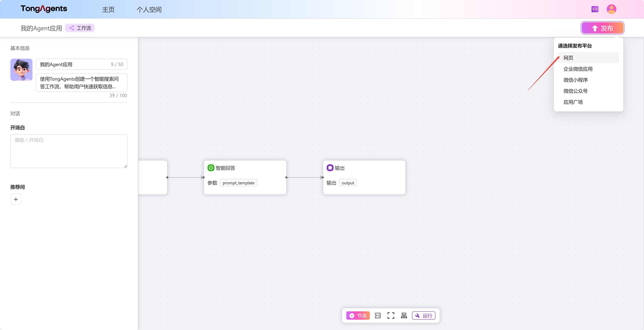The image size is (644, 330).
Task: Select 网页 as publish platform
Action: pyautogui.click(x=568, y=58)
